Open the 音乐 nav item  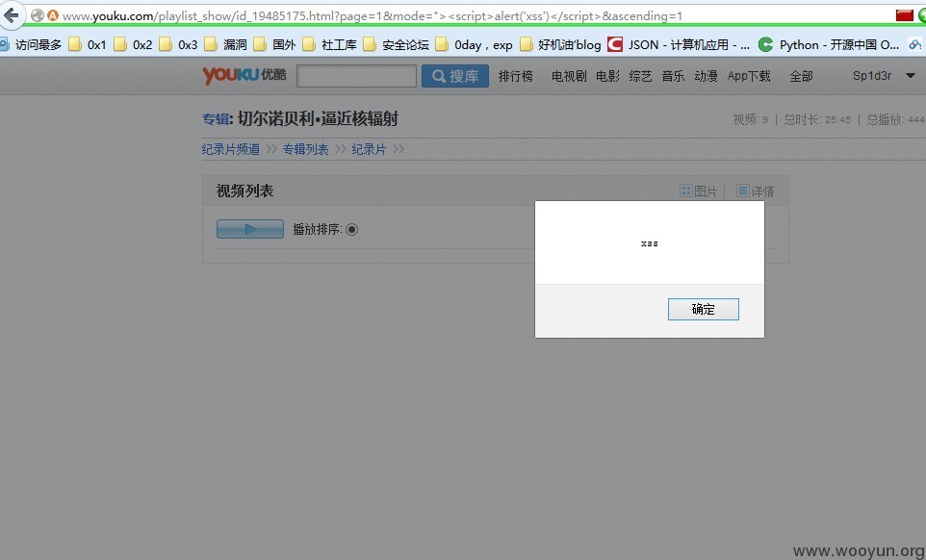pyautogui.click(x=673, y=76)
